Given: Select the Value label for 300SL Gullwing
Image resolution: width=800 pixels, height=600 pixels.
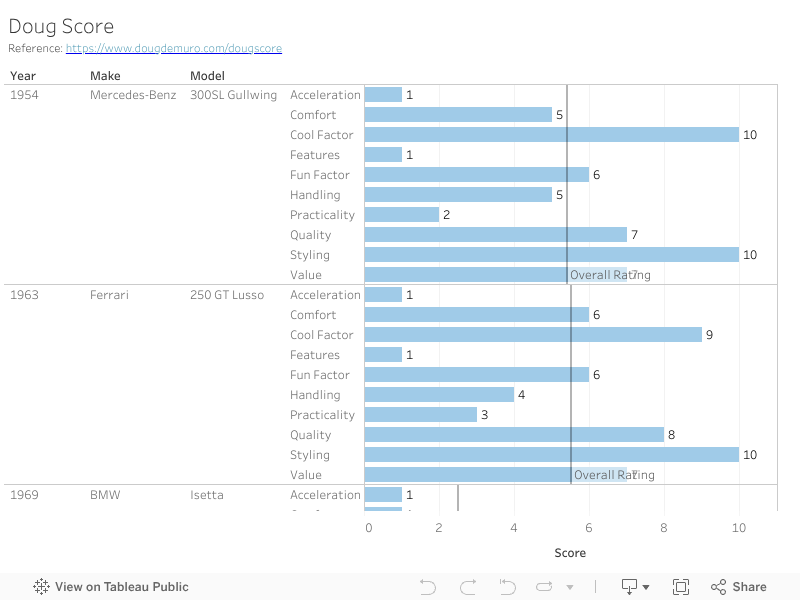Looking at the screenshot, I should (306, 275).
